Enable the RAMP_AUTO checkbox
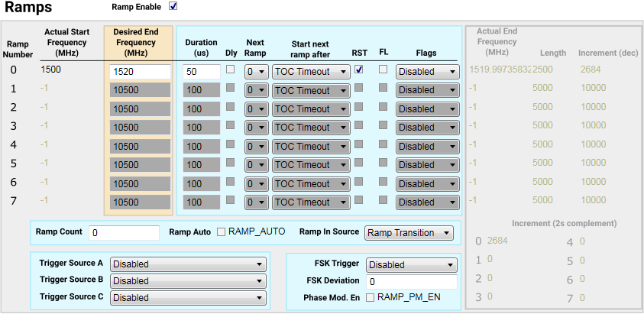644x314 pixels. [222, 232]
